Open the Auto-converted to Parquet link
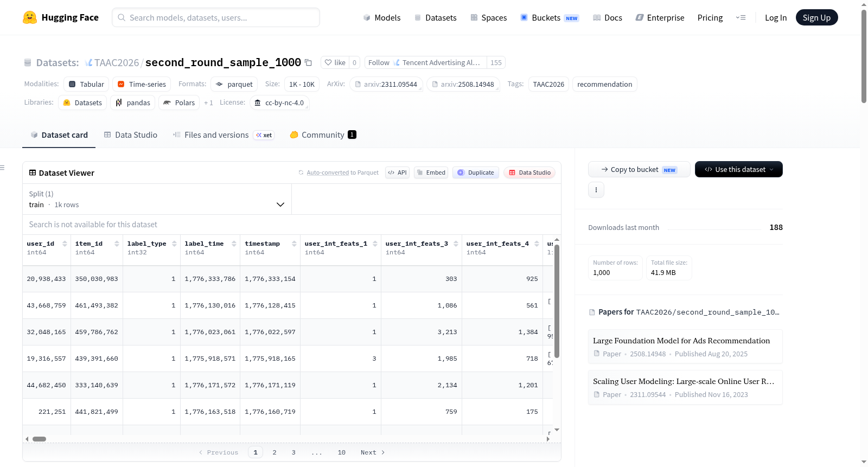This screenshot has height=467, width=868. pyautogui.click(x=328, y=172)
